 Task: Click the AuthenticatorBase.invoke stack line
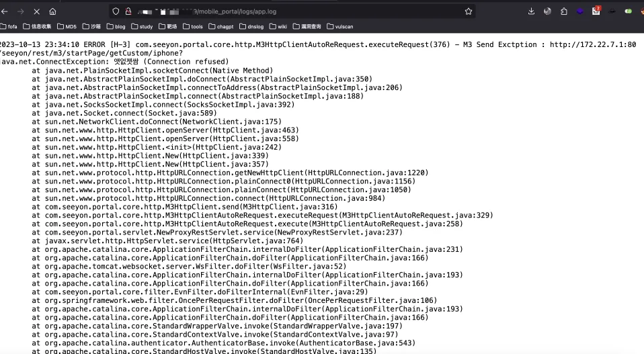coord(224,343)
